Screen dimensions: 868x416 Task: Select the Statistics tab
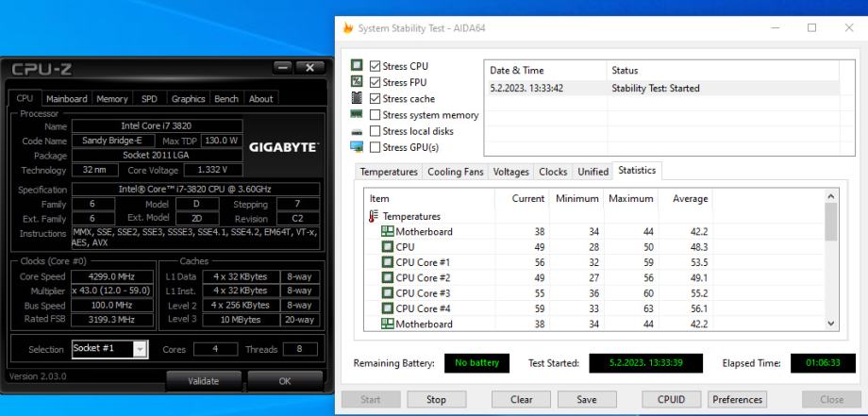point(637,171)
